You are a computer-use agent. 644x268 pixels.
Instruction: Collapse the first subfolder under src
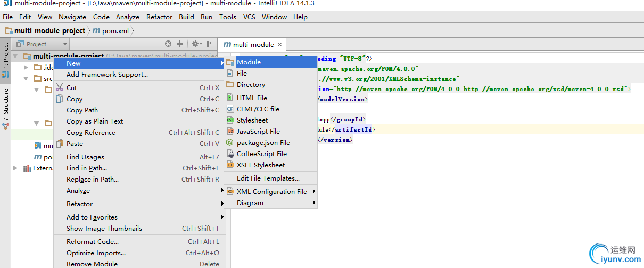point(37,90)
